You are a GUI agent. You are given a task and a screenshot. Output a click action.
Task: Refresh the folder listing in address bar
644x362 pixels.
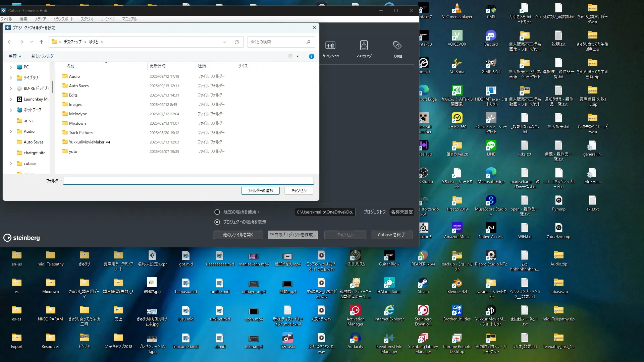tap(237, 42)
